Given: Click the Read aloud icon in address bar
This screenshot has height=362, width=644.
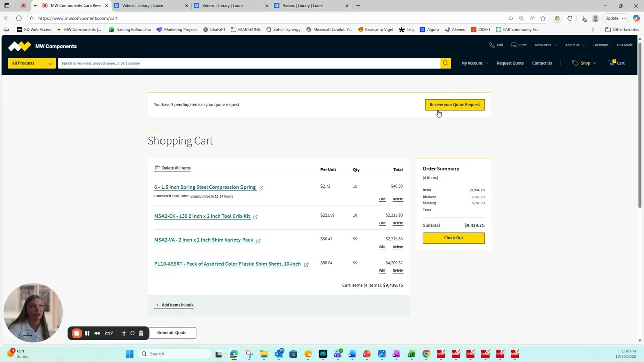Looking at the screenshot, I should [x=532, y=18].
